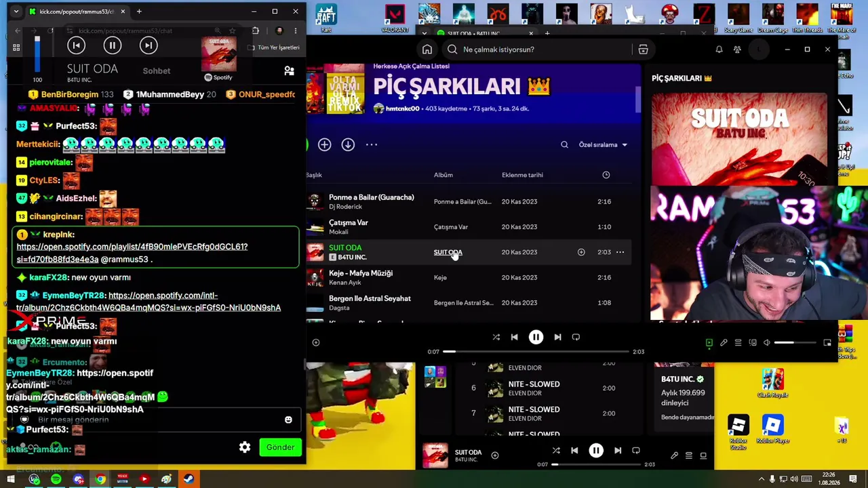The height and width of the screenshot is (488, 868).
Task: Open more options for PİÇ ŞARKILARI playlist
Action: click(x=372, y=144)
